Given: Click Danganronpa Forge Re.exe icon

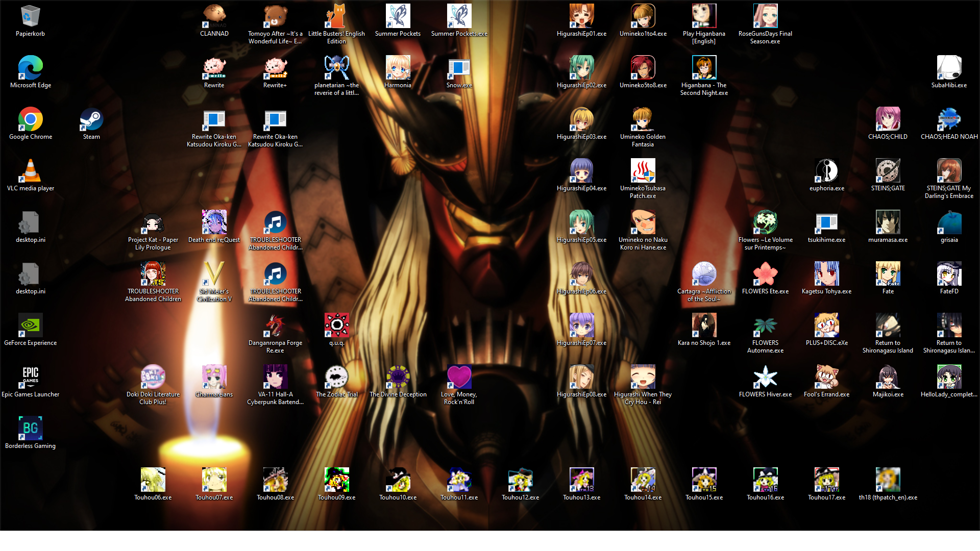Looking at the screenshot, I should pyautogui.click(x=275, y=325).
